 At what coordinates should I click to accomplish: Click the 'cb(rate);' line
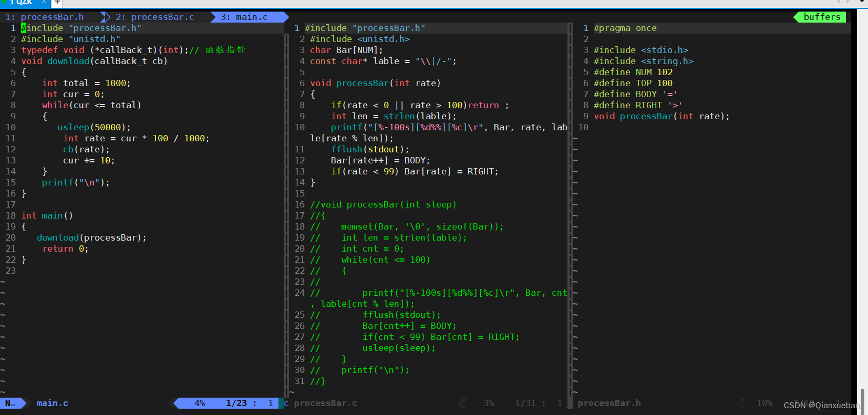(x=87, y=149)
